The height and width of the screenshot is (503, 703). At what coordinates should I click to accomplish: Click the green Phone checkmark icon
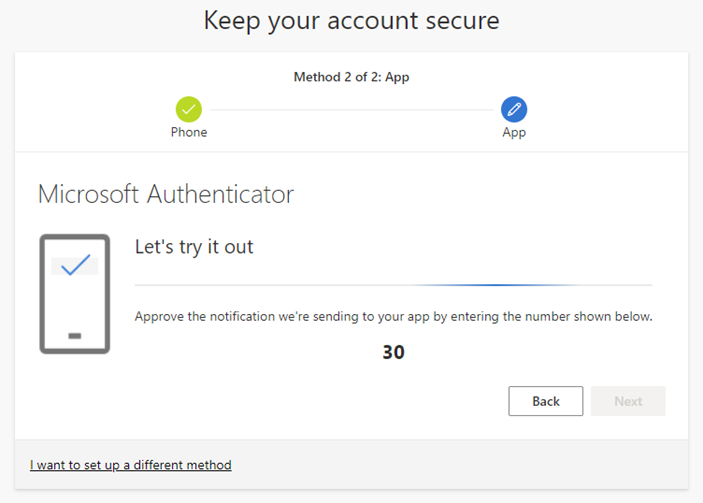pyautogui.click(x=188, y=109)
